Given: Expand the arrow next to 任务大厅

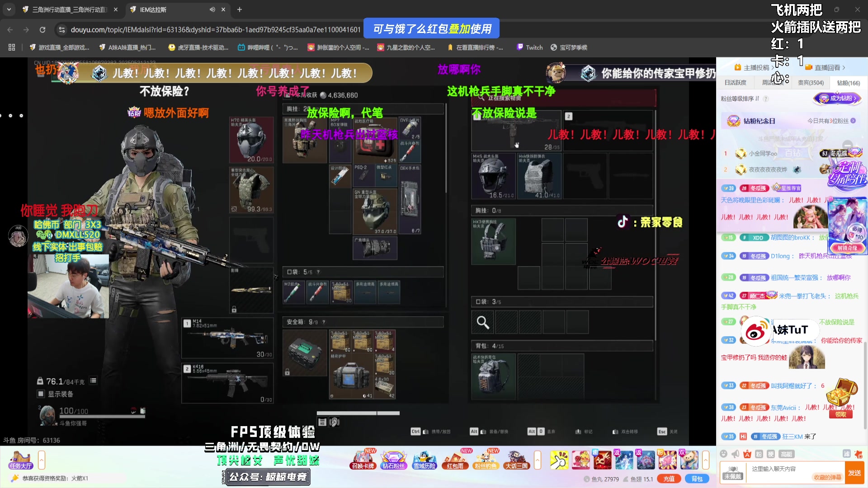Looking at the screenshot, I should coord(41,460).
